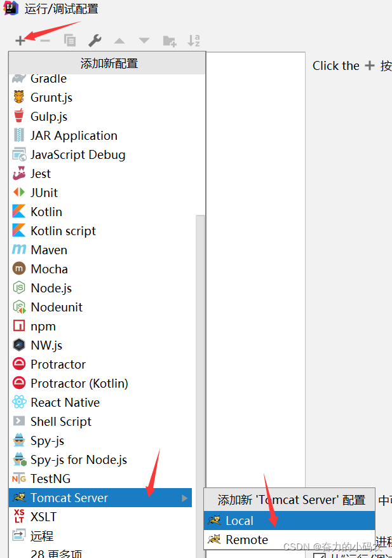Select the Shell Script configuration type
The width and height of the screenshot is (392, 558).
coord(60,421)
